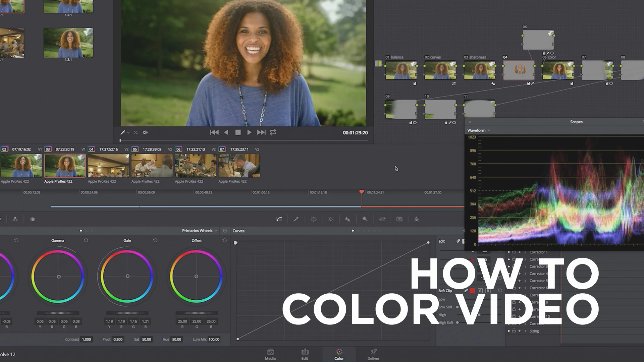Screen dimensions: 644x362
Task: Open the Motion Effects star icon
Action: pos(33,219)
